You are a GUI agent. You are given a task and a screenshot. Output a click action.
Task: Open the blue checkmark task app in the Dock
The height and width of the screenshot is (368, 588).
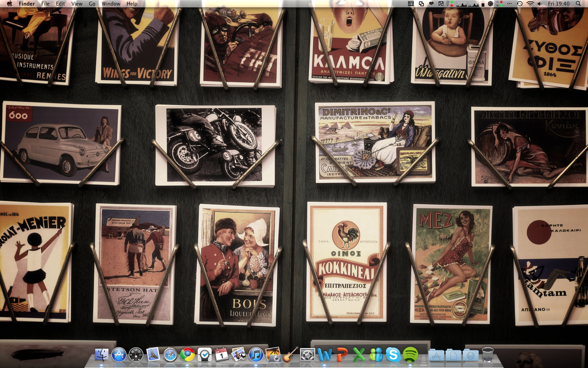[x=205, y=355]
